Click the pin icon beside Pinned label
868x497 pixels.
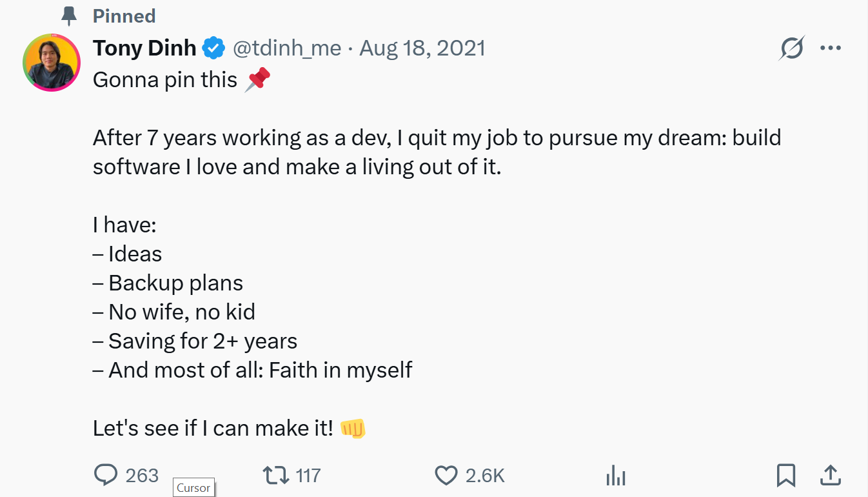tap(69, 16)
